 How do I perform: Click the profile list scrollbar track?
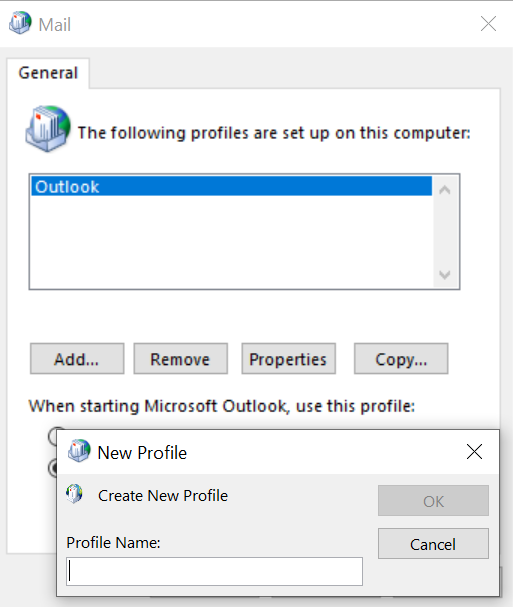point(445,232)
